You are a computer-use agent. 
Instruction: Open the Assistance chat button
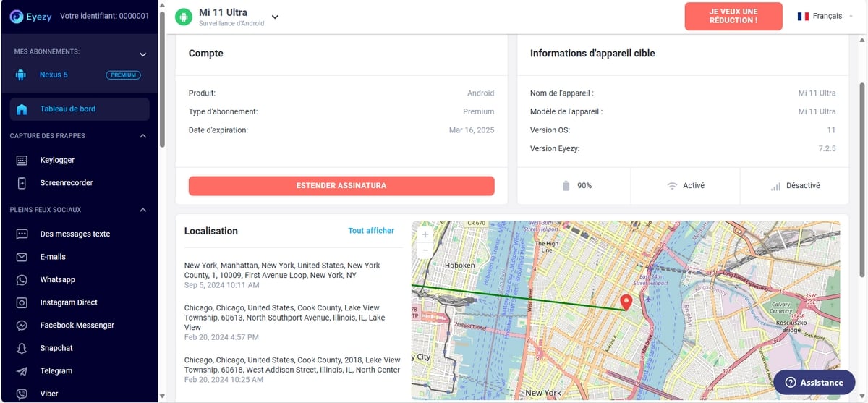tap(814, 382)
